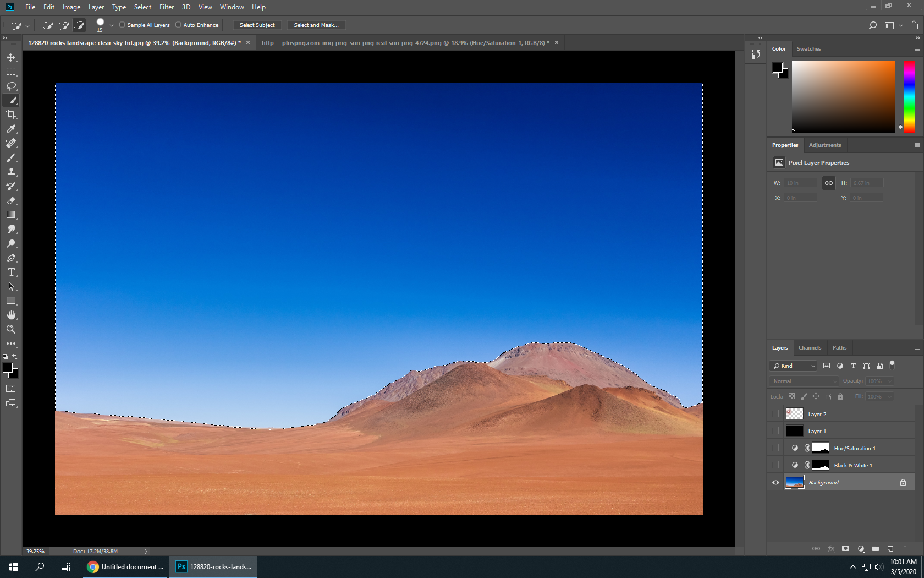
Task: Open the Select menu
Action: click(x=142, y=7)
